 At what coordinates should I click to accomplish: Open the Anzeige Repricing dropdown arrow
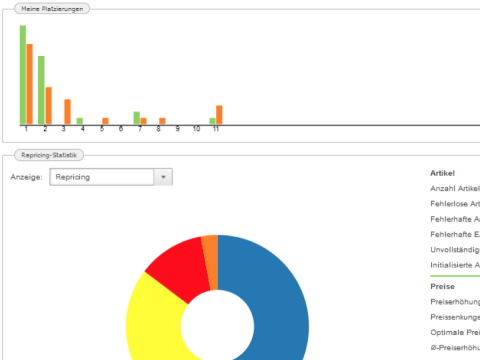(163, 177)
